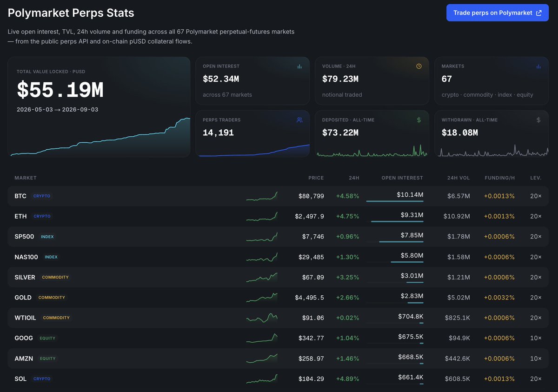Open the SP500 market row
Viewport: 558px width, 392px height.
click(278, 237)
